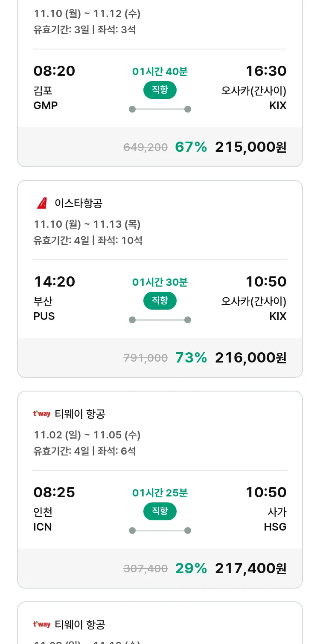This screenshot has height=644, width=320.
Task: Click the 29% discount label
Action: click(x=191, y=569)
